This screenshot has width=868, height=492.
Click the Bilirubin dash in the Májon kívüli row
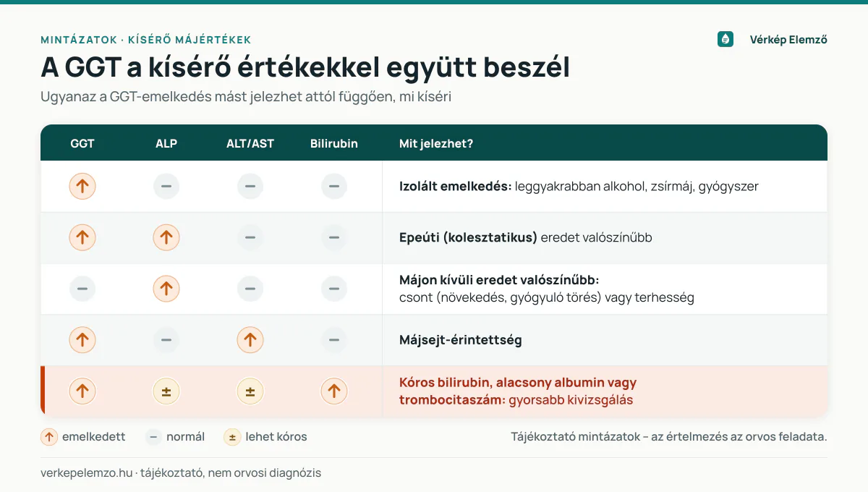pos(334,289)
